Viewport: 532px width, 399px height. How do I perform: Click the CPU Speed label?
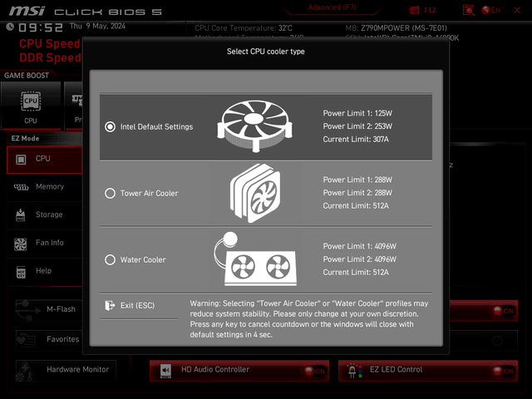[50, 44]
